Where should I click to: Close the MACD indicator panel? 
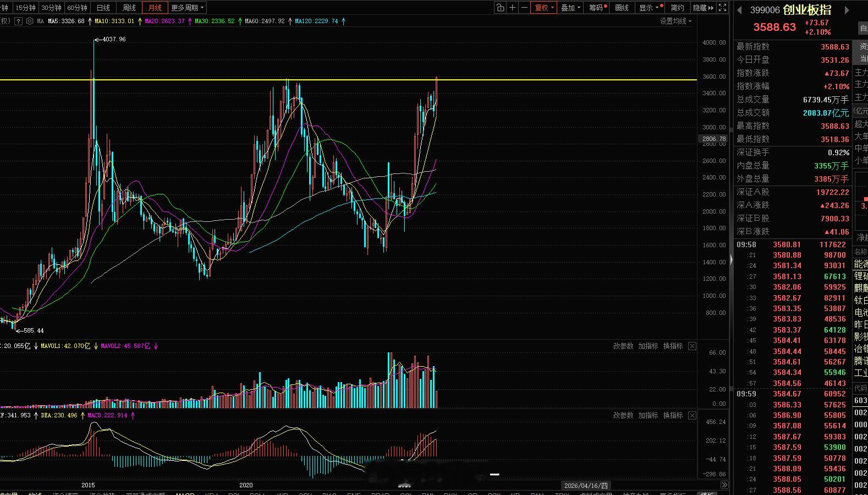692,415
